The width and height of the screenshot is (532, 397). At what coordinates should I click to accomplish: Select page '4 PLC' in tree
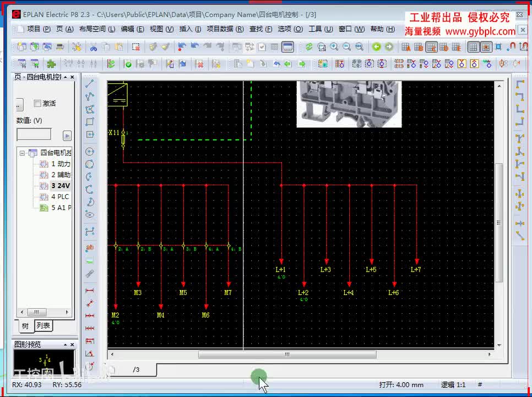[55, 197]
